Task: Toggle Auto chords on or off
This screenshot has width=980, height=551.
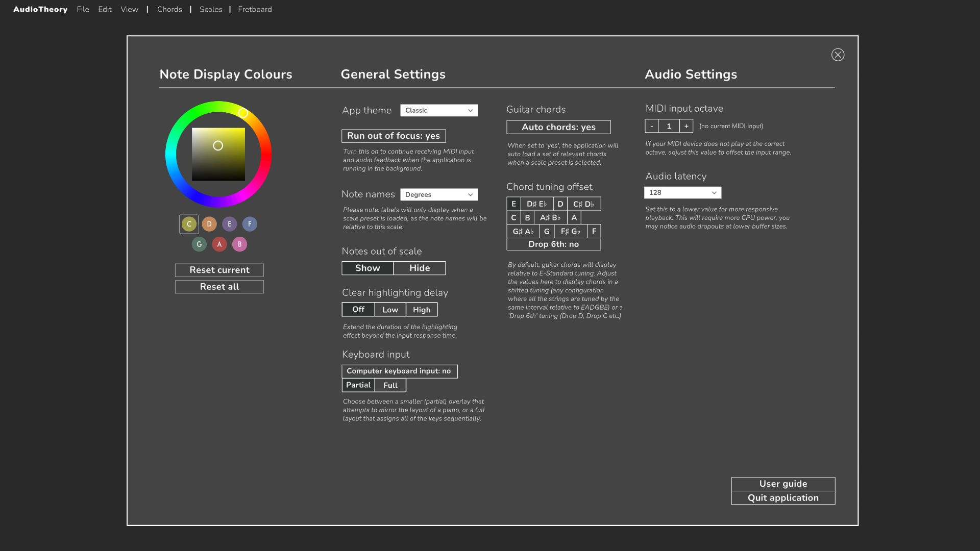Action: point(558,127)
